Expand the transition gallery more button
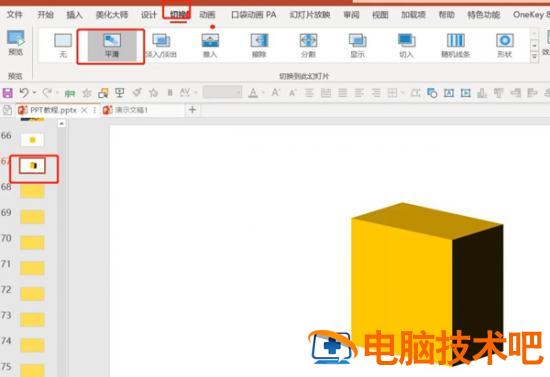The height and width of the screenshot is (377, 550). coord(535,57)
